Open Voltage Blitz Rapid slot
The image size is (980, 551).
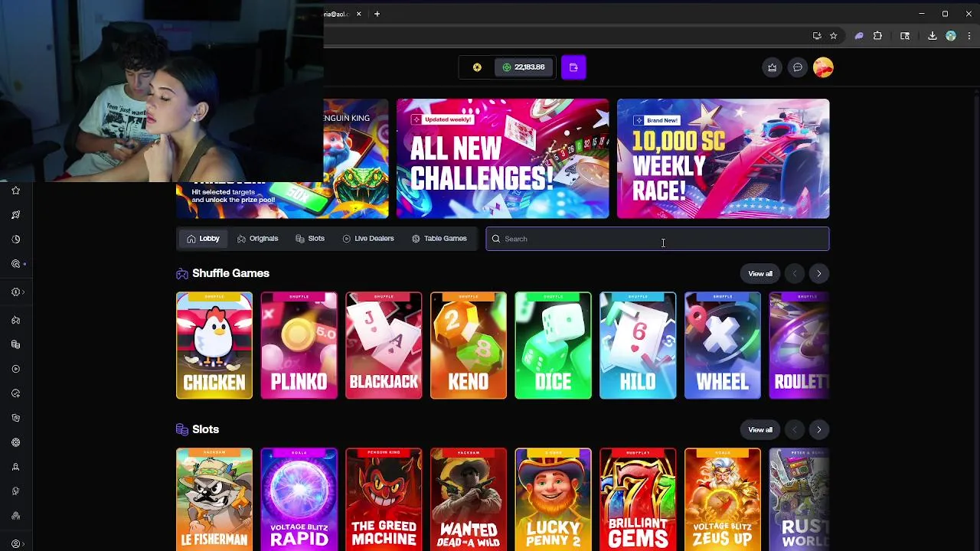click(x=299, y=500)
